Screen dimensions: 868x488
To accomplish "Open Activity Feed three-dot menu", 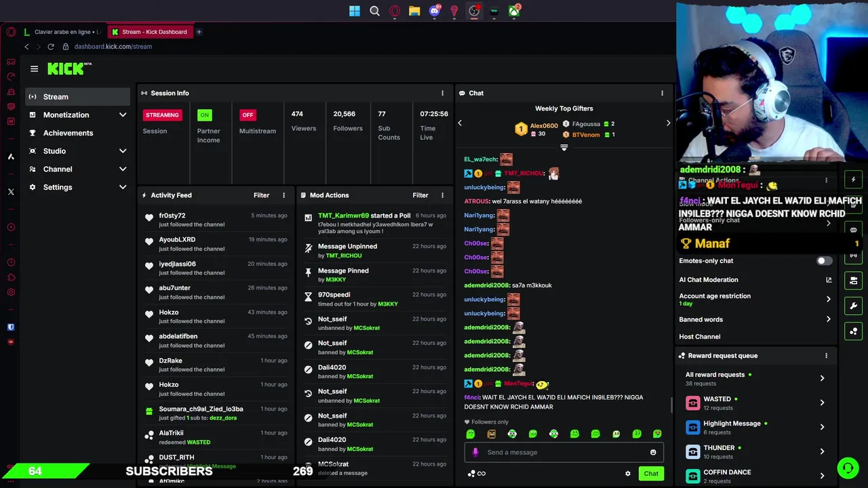I will tap(283, 195).
